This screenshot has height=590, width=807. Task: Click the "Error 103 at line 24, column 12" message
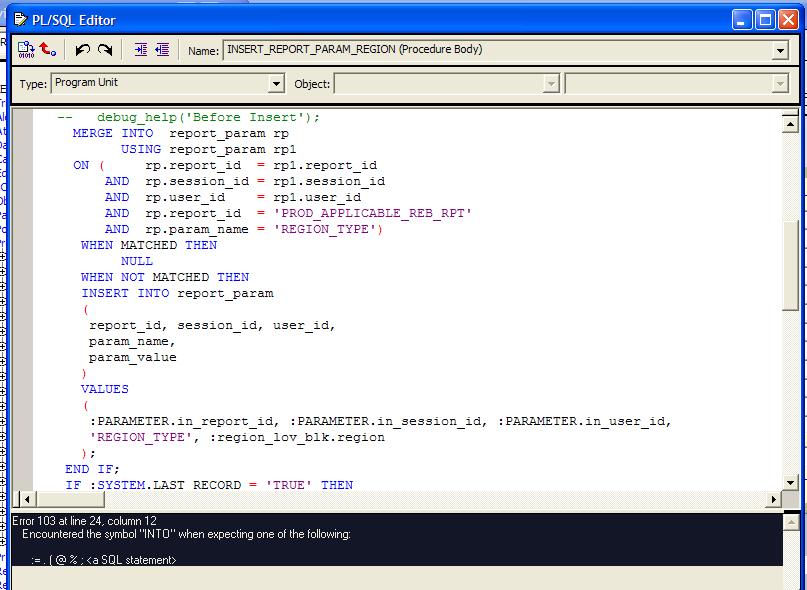84,520
